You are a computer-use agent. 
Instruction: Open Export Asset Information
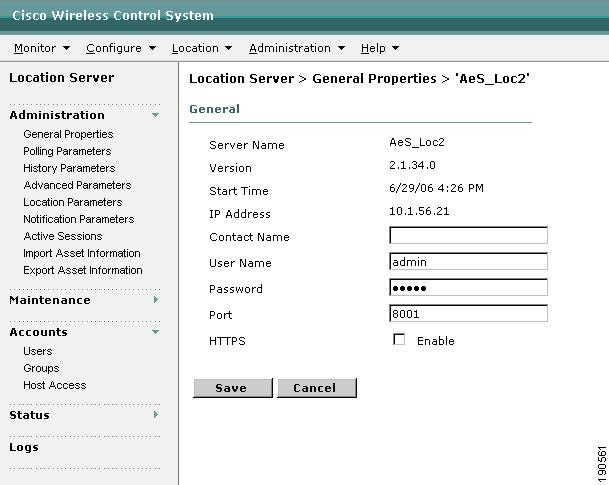click(83, 270)
